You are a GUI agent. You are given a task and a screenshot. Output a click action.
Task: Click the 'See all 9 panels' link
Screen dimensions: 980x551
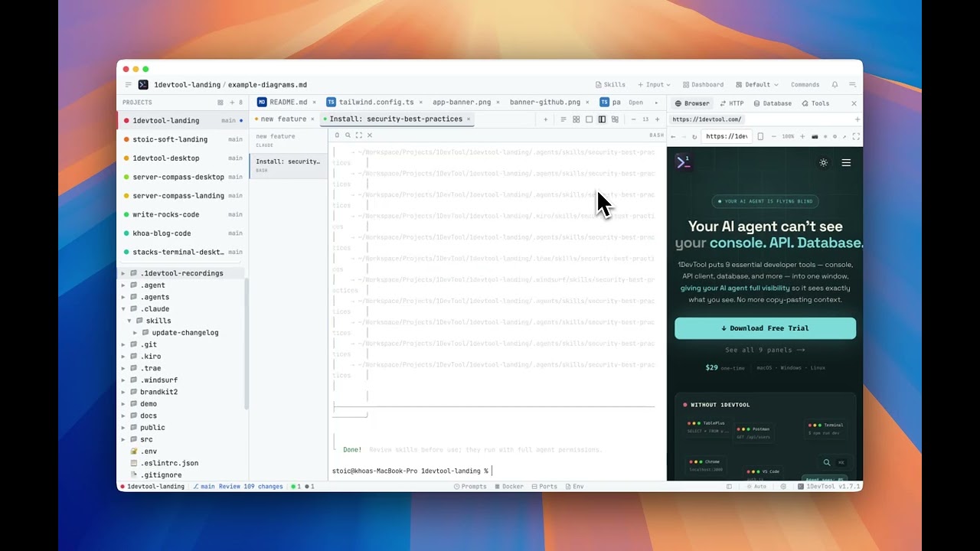[765, 350]
